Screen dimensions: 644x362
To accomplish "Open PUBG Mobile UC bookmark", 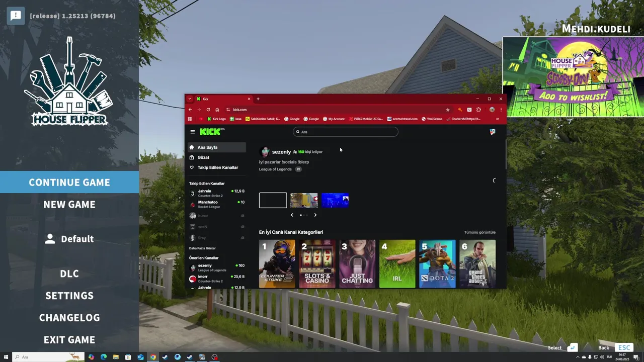I will point(366,119).
